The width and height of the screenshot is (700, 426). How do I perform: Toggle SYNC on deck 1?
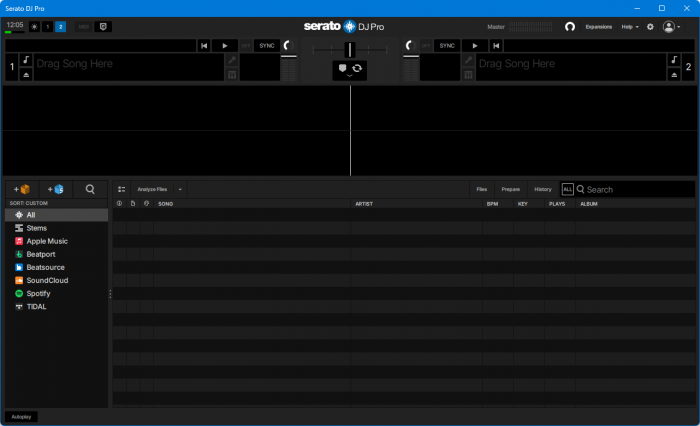click(x=267, y=45)
